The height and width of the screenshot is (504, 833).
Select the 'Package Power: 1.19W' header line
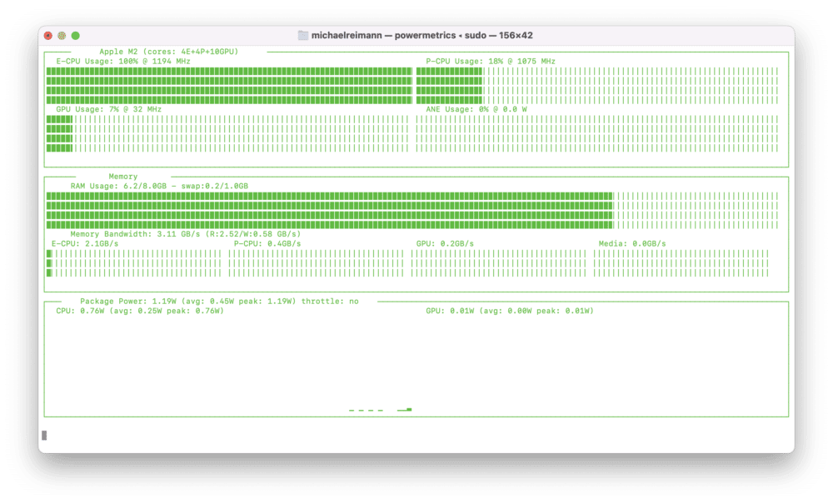pyautogui.click(x=219, y=301)
